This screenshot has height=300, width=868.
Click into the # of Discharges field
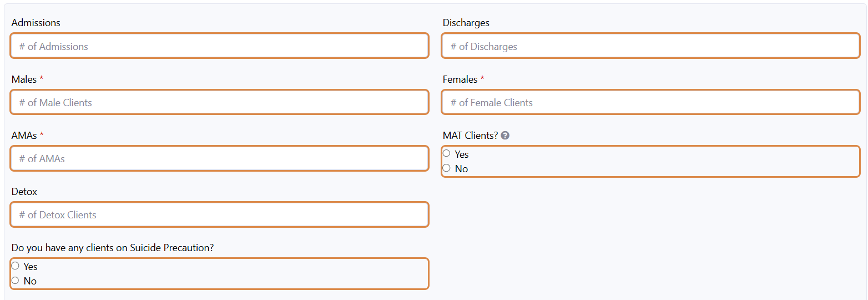tap(650, 46)
